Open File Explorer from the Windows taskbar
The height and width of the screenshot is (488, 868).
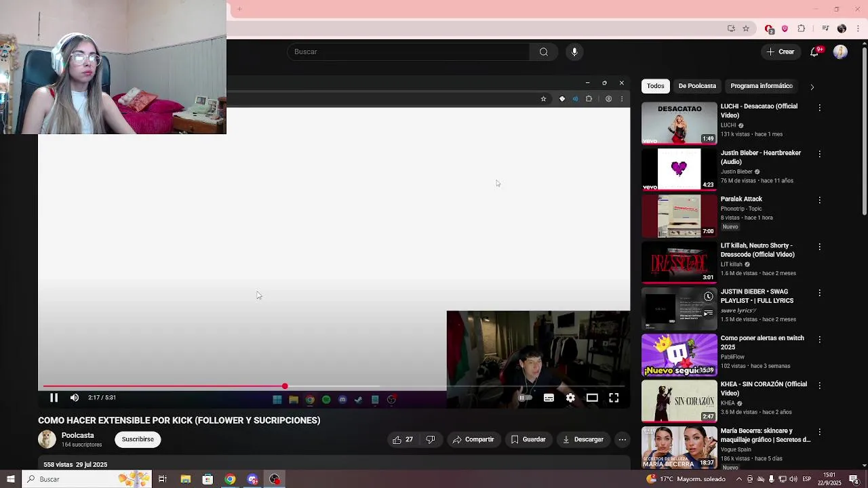click(x=185, y=479)
